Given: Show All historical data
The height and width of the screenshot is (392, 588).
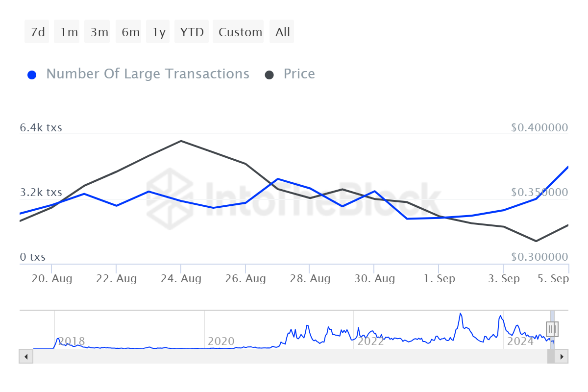Looking at the screenshot, I should tap(283, 32).
